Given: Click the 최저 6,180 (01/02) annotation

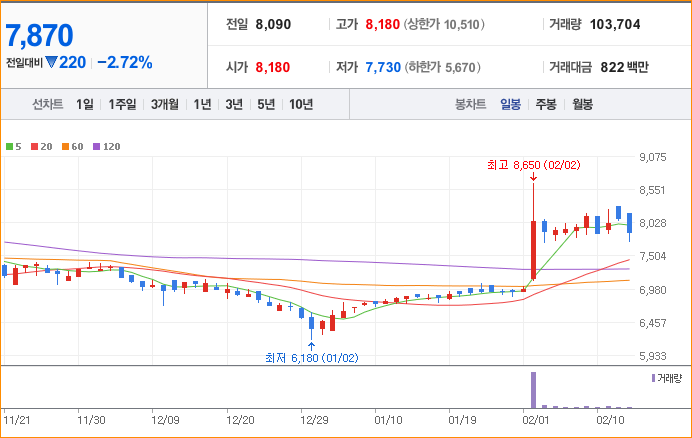Looking at the screenshot, I should (312, 358).
